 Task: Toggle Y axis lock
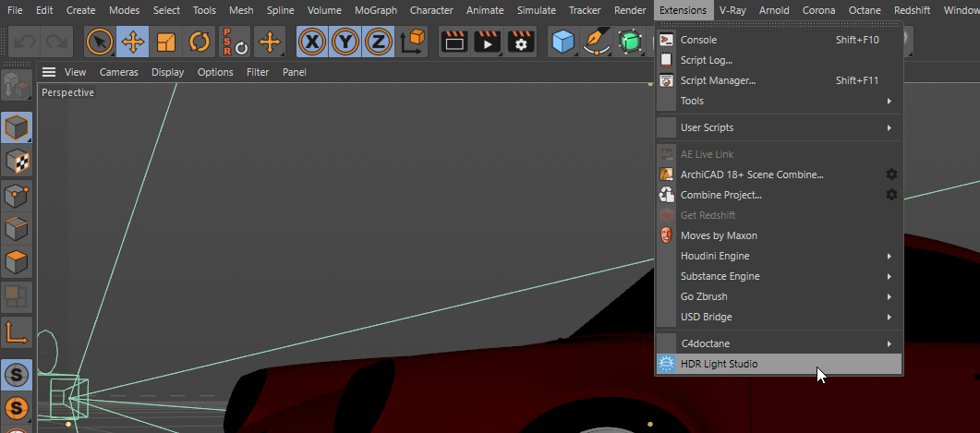coord(345,42)
